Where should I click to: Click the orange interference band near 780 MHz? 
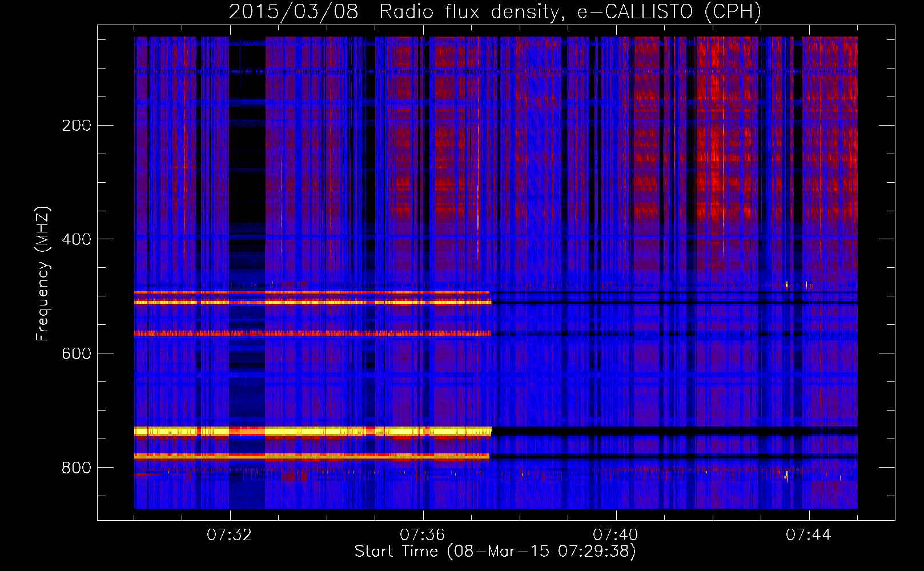click(312, 456)
